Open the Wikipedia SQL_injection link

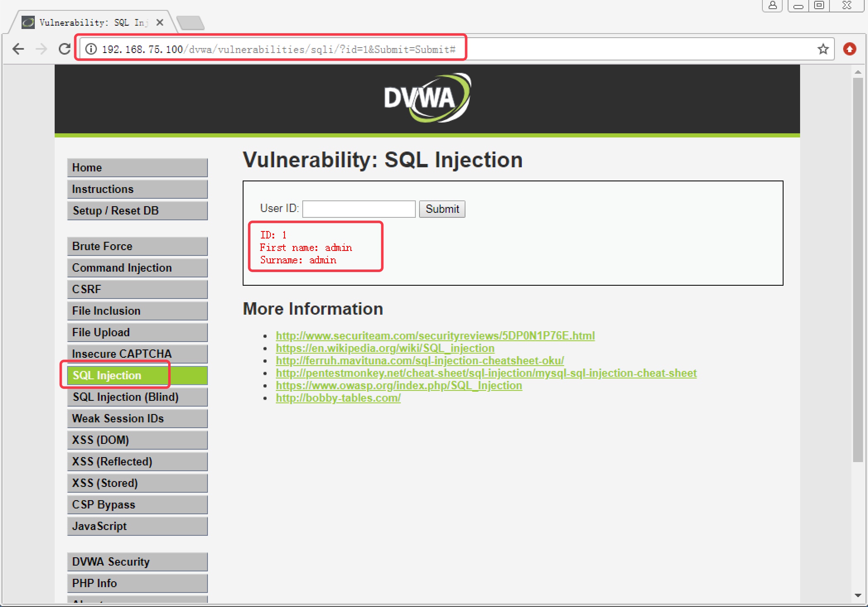(385, 348)
